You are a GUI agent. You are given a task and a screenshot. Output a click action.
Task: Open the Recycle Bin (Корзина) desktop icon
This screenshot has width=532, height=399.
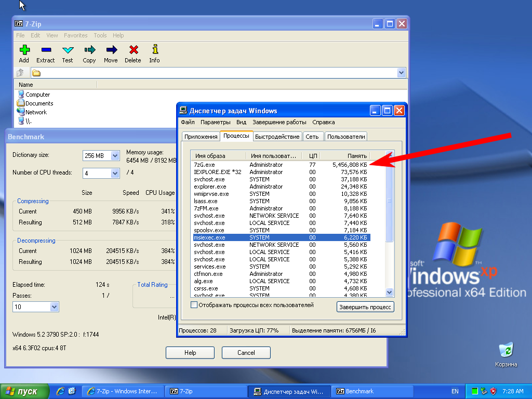(506, 351)
